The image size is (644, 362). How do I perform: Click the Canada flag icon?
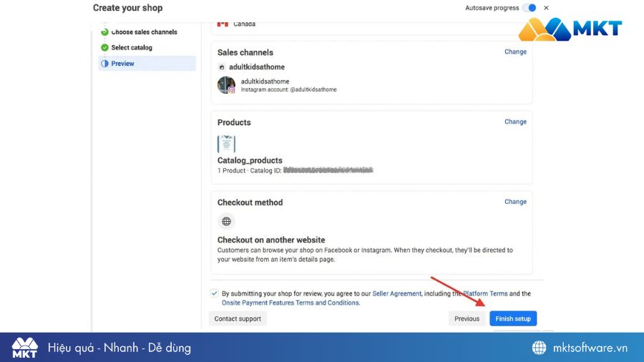(x=223, y=24)
